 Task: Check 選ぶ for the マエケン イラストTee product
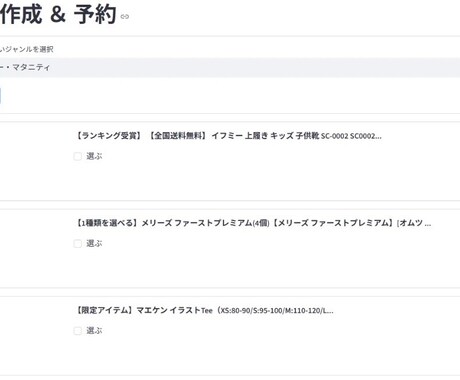[78, 331]
